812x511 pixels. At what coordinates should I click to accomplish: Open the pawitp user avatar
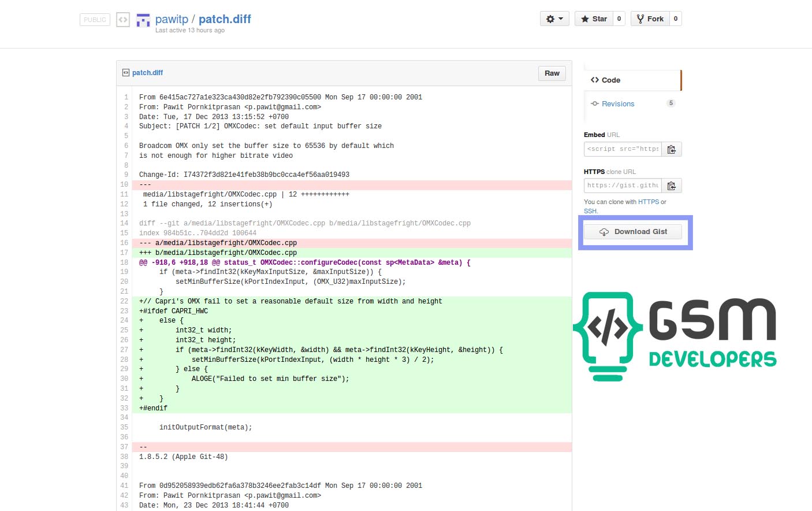point(143,20)
